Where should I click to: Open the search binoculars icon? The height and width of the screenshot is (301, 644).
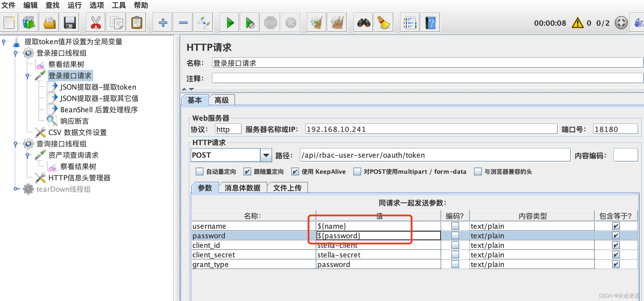coord(363,22)
